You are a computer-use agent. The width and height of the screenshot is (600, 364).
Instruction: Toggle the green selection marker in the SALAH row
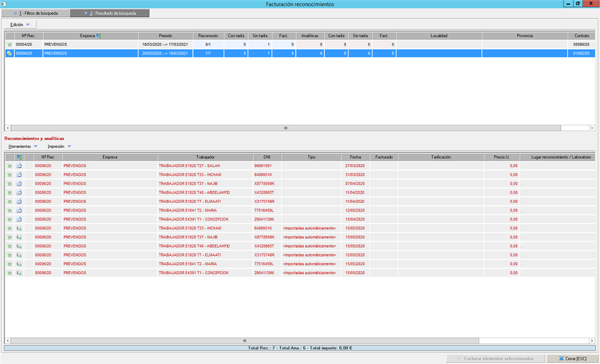coord(9,165)
